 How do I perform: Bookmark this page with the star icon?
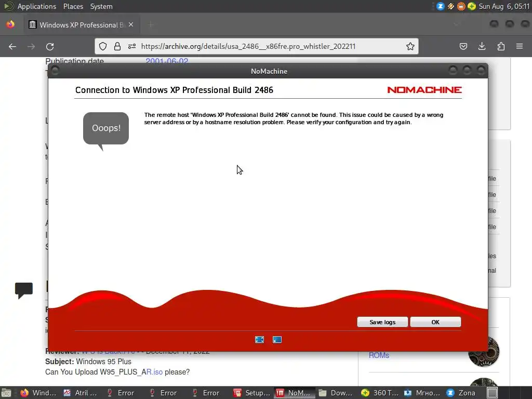(410, 46)
